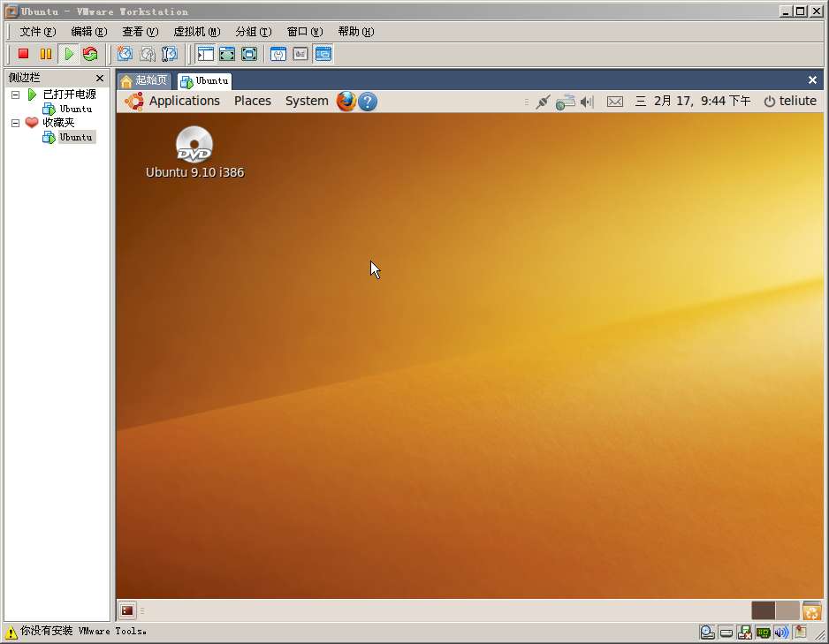Open the Ubuntu Applications menu

pyautogui.click(x=184, y=101)
